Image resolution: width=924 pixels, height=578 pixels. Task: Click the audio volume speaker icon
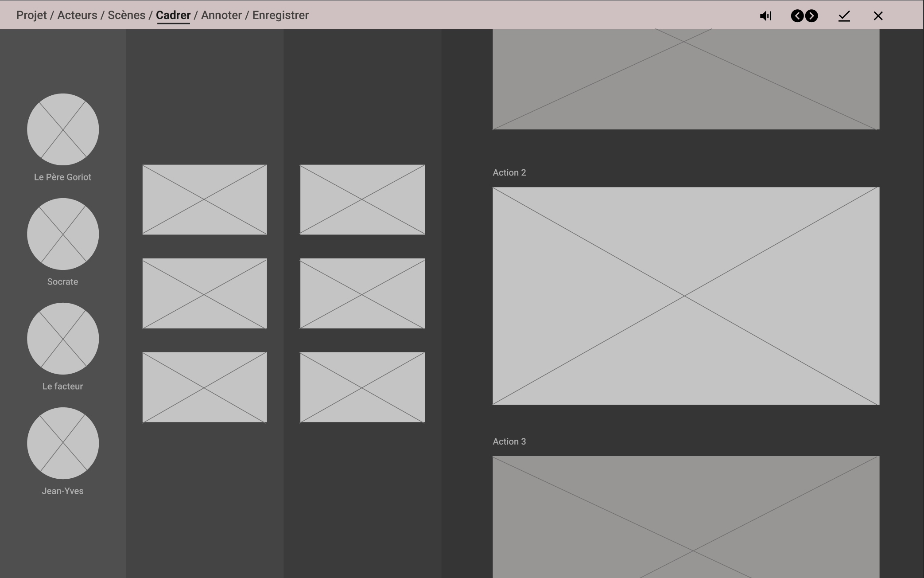765,16
